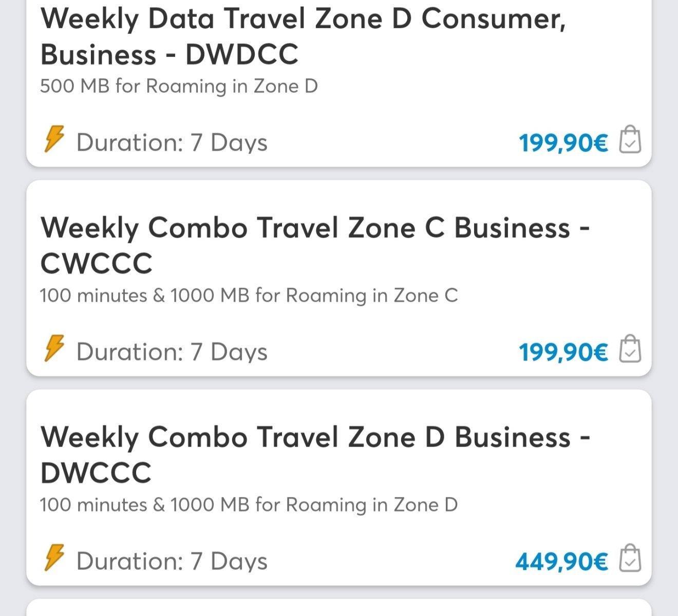Tap 'Duration: 7 Days' on CWCCC card
The width and height of the screenshot is (678, 616).
(172, 352)
